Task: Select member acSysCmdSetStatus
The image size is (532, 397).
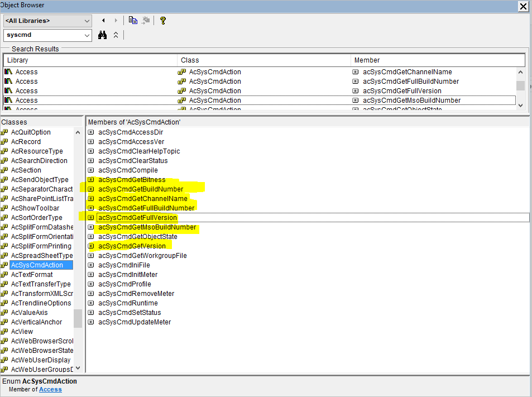Action: click(x=130, y=313)
